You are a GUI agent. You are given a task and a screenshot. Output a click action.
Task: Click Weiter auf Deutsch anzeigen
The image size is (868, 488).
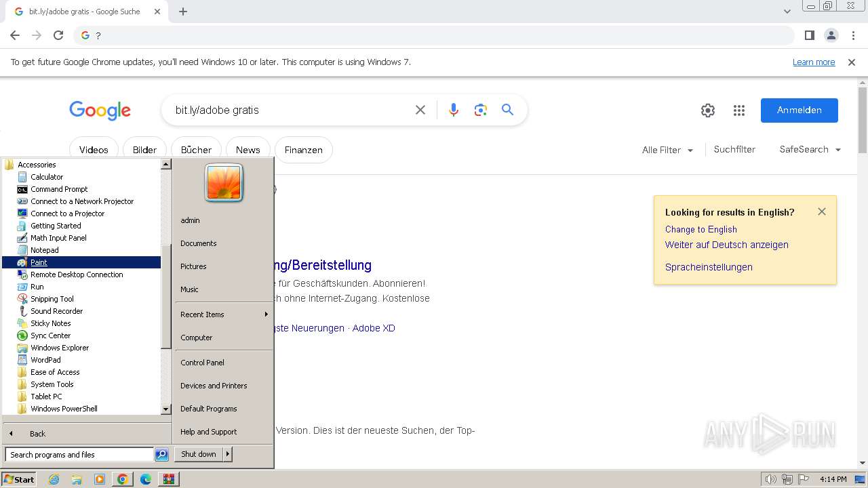(726, 245)
